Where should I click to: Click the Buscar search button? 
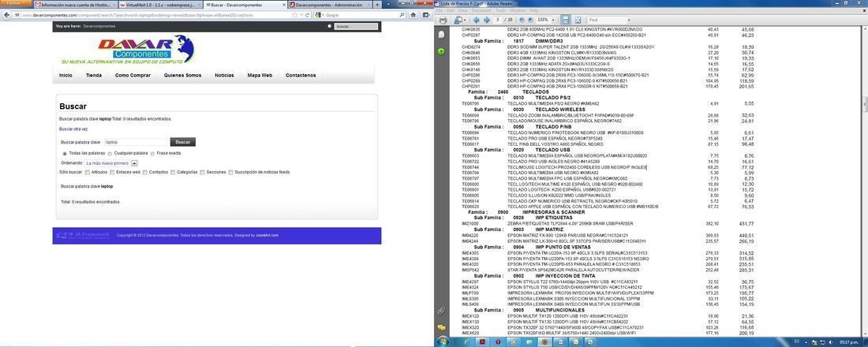click(183, 142)
